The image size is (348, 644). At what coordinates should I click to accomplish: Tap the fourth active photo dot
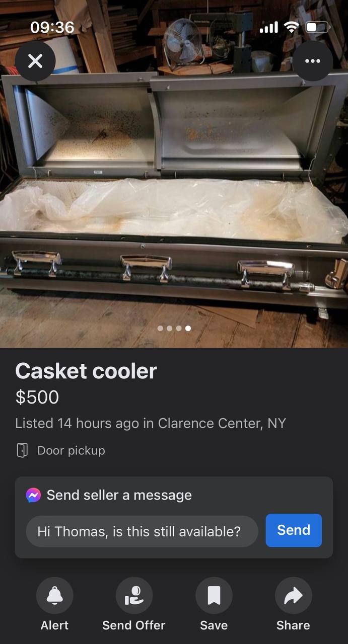pos(188,328)
